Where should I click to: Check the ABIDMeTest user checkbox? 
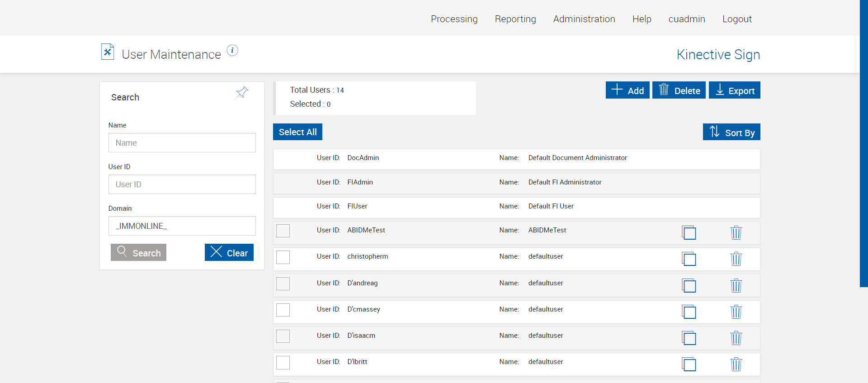283,231
